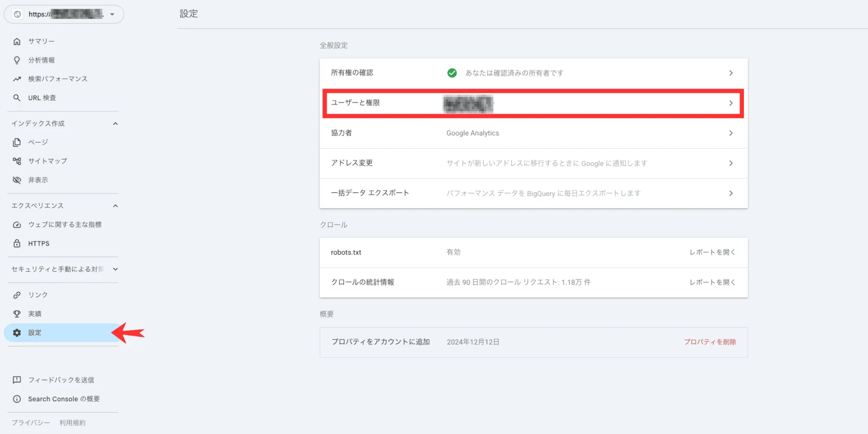This screenshot has height=434, width=868.
Task: Click the speedometer icon beside ウェブに関する主な指標
Action: [x=17, y=225]
